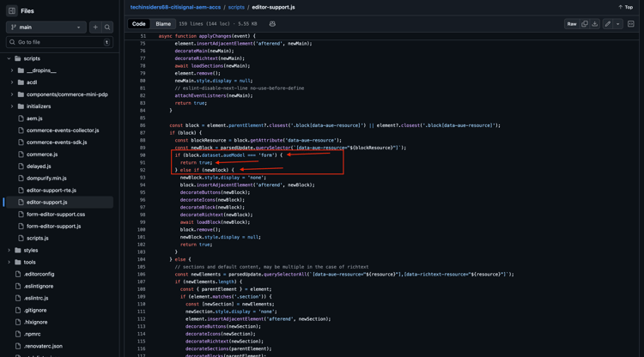Expand the tools folder
The height and width of the screenshot is (357, 644).
9,262
